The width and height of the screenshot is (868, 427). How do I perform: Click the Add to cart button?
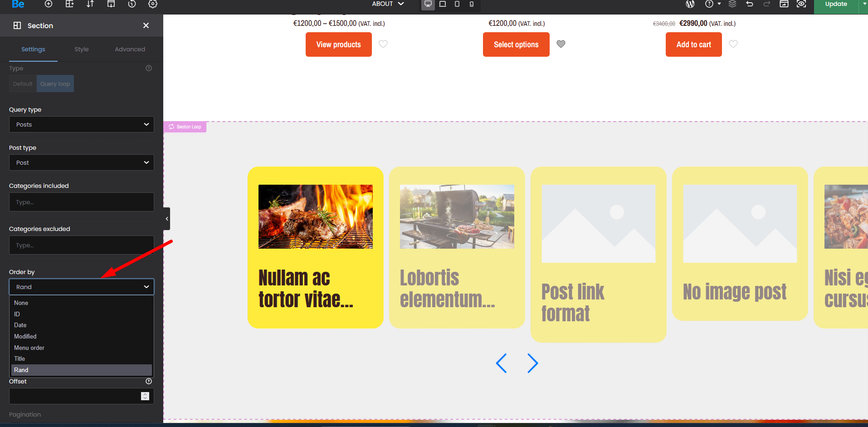(693, 44)
